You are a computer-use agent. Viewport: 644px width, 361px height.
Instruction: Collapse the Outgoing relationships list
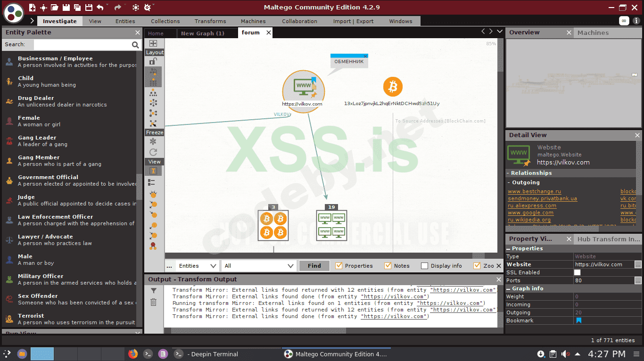coord(509,182)
